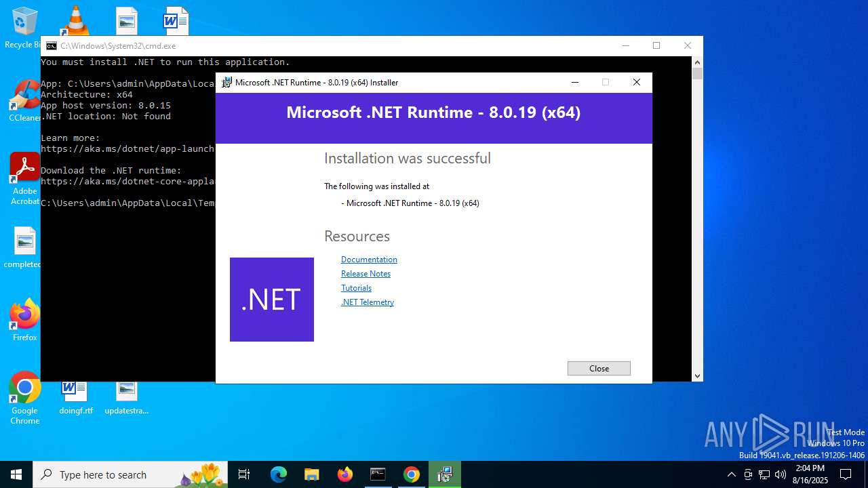Open the volume control tray icon
The width and height of the screenshot is (868, 488).
pos(781,474)
